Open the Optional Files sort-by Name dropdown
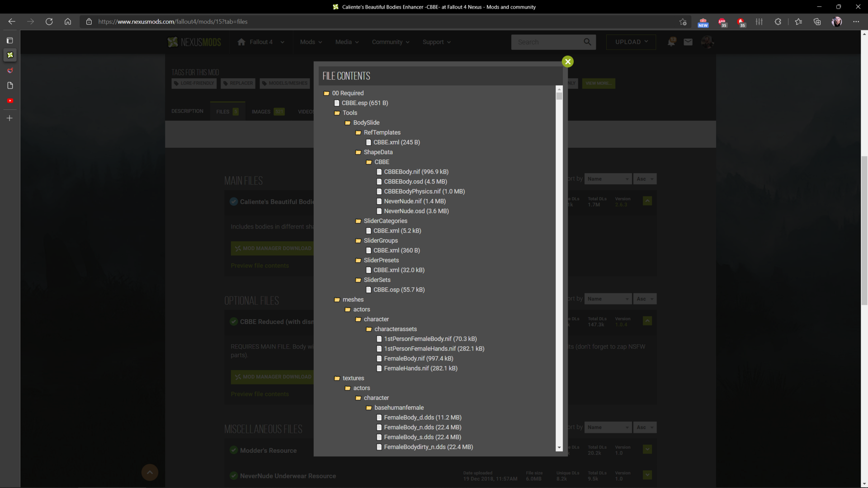 [x=608, y=299]
